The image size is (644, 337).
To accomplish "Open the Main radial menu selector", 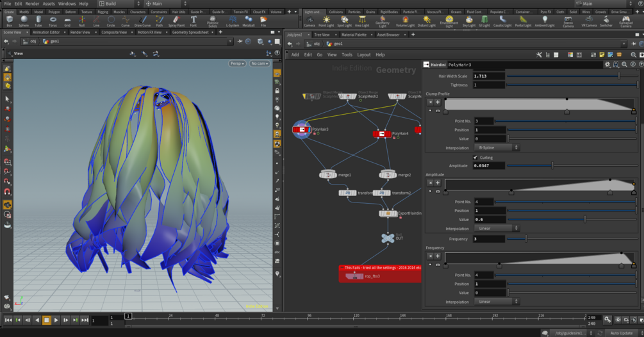I will click(165, 4).
